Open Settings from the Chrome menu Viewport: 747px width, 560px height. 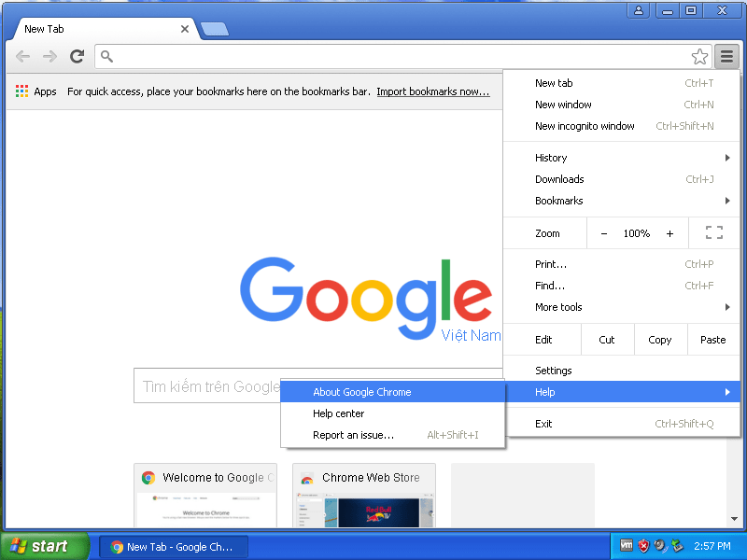point(554,371)
